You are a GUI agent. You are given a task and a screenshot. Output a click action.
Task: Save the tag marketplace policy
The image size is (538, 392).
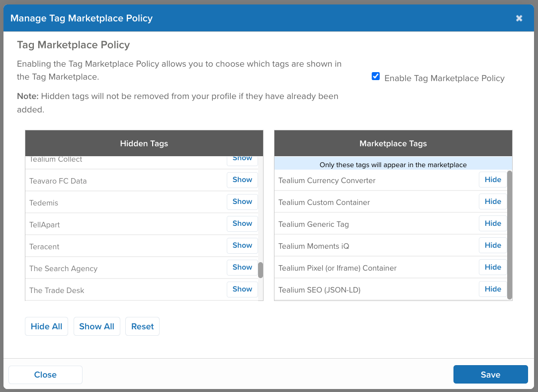490,375
